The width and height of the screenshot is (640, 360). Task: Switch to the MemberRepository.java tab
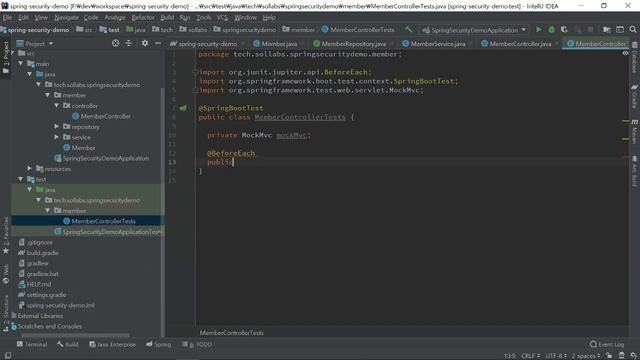353,44
